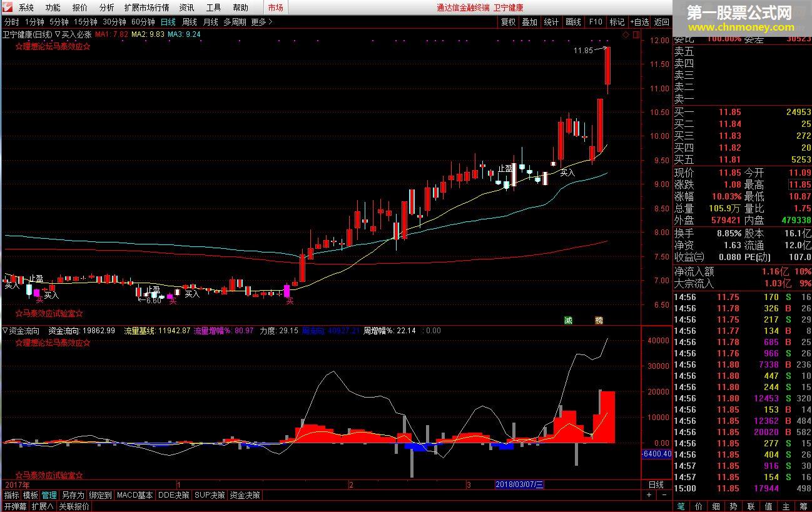Open the 扩展市场行情 menu
The width and height of the screenshot is (812, 512).
[147, 8]
